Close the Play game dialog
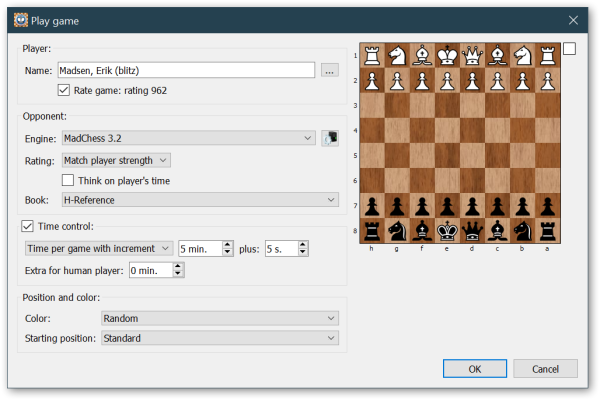 (x=573, y=20)
